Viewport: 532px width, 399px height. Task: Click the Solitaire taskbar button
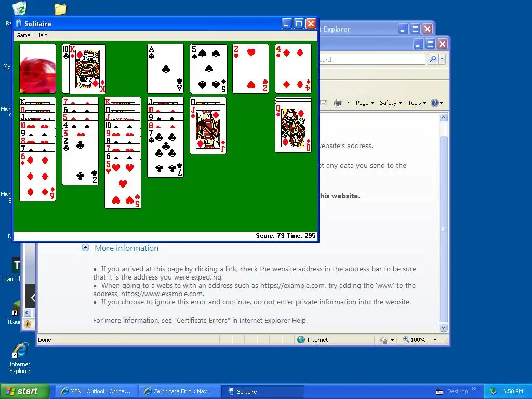pyautogui.click(x=262, y=391)
